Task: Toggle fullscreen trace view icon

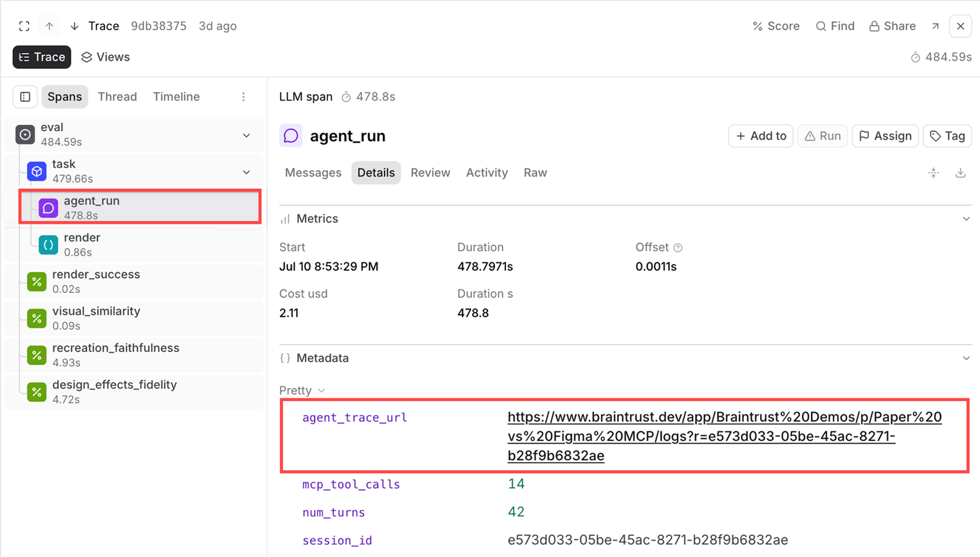Action: [x=24, y=26]
